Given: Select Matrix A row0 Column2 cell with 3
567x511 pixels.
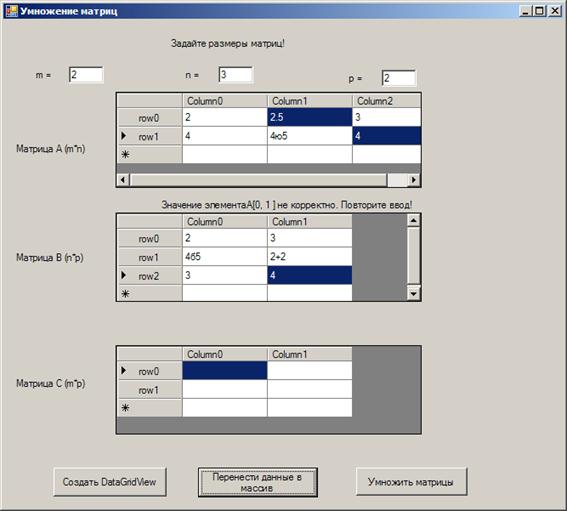Looking at the screenshot, I should click(387, 117).
